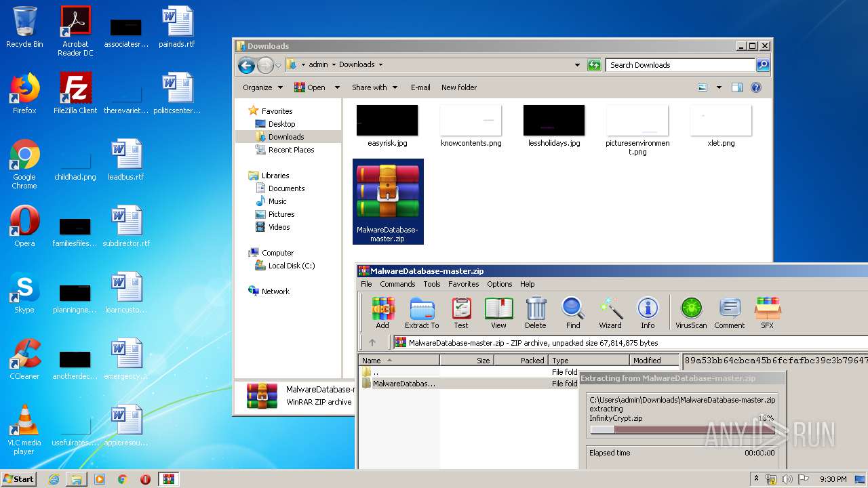This screenshot has width=868, height=488.
Task: Launch Skype from desktop
Action: point(24,293)
